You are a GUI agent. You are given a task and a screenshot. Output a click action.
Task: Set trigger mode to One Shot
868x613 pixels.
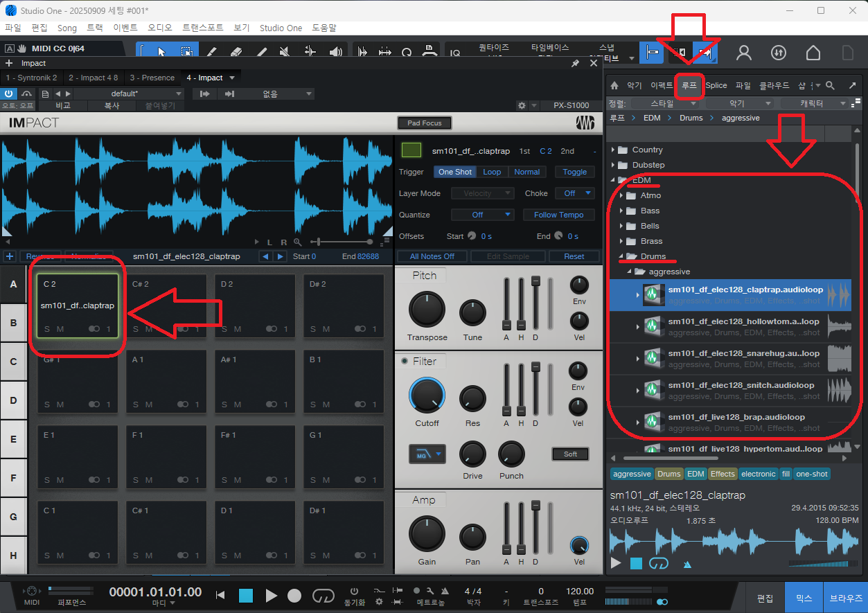[x=455, y=172]
